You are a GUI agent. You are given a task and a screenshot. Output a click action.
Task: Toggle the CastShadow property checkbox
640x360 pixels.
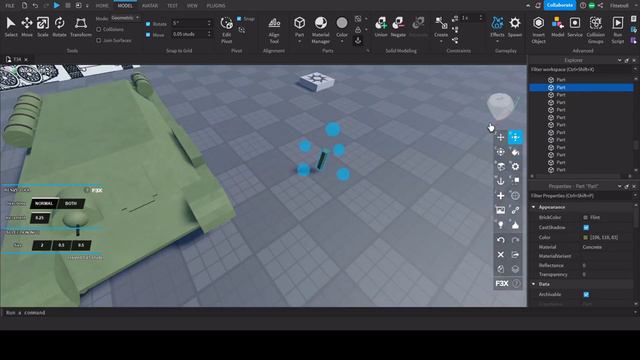click(586, 227)
